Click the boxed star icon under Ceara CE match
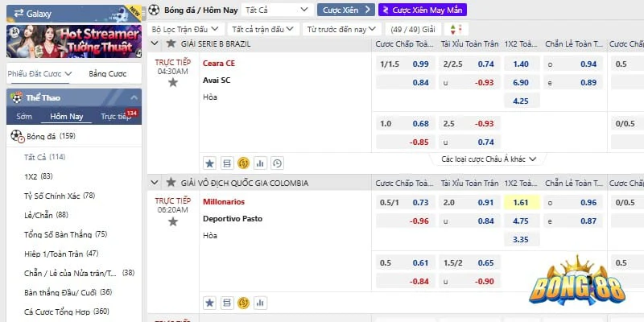 pos(209,163)
